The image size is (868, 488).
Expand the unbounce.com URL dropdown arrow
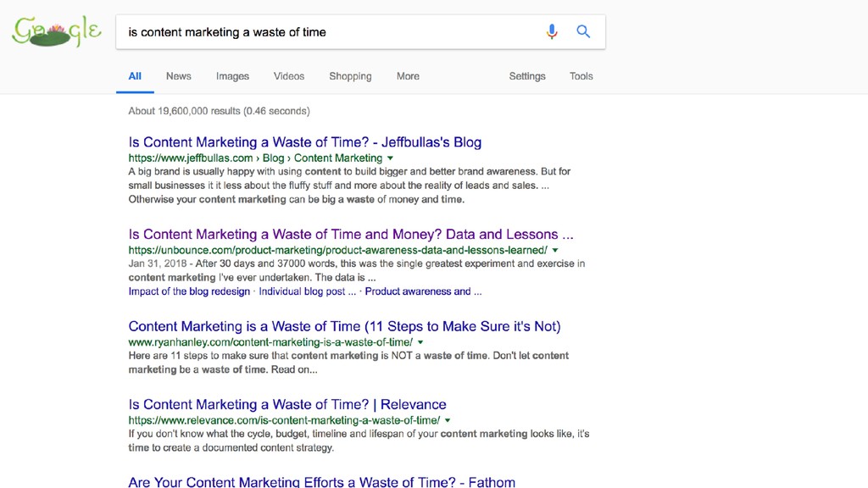(554, 250)
